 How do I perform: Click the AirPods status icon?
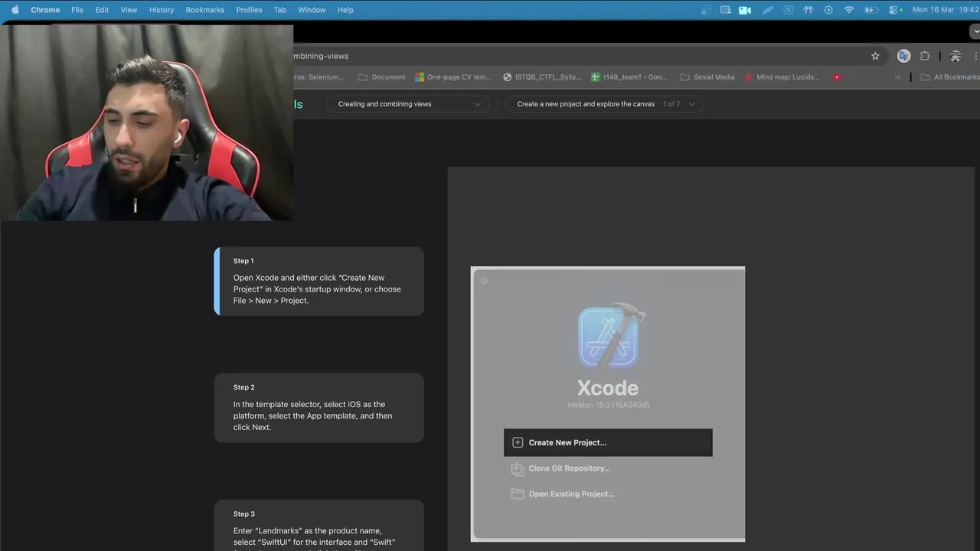point(808,10)
